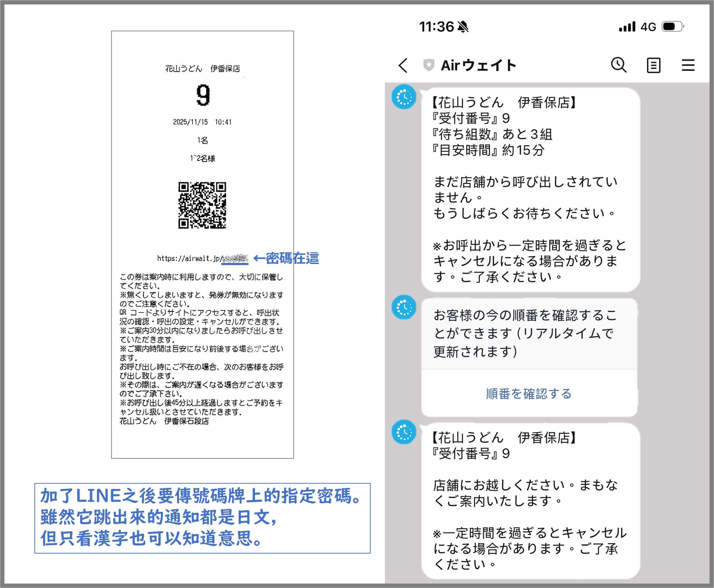Tap the back arrow in chat header

pos(403,66)
